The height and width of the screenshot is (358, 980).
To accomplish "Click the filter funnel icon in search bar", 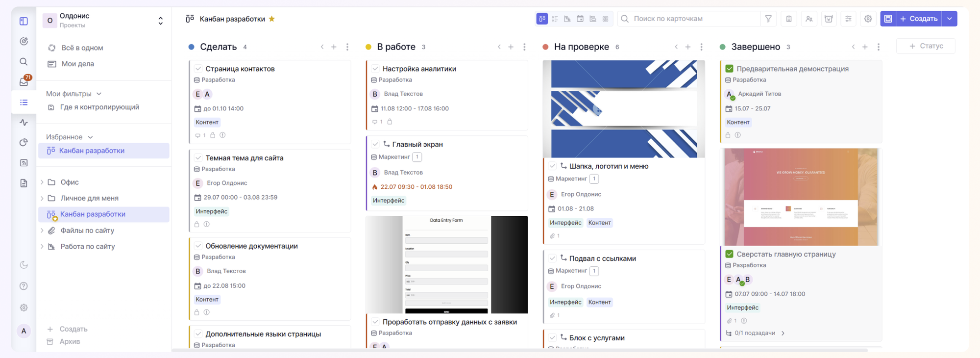I will pyautogui.click(x=768, y=19).
